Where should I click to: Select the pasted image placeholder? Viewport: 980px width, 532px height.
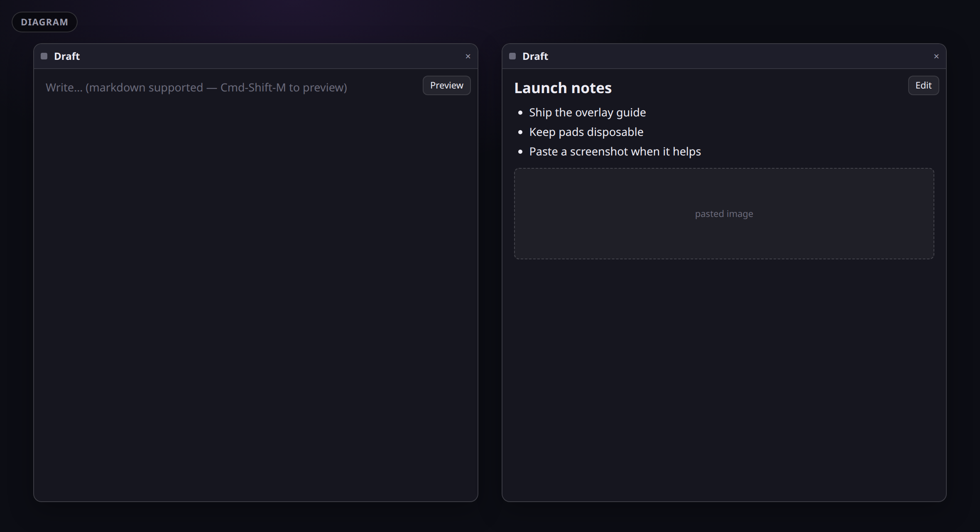pos(724,214)
